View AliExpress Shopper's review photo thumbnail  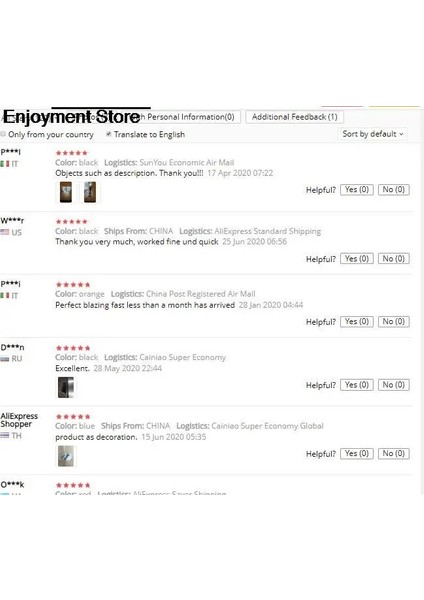tap(66, 456)
